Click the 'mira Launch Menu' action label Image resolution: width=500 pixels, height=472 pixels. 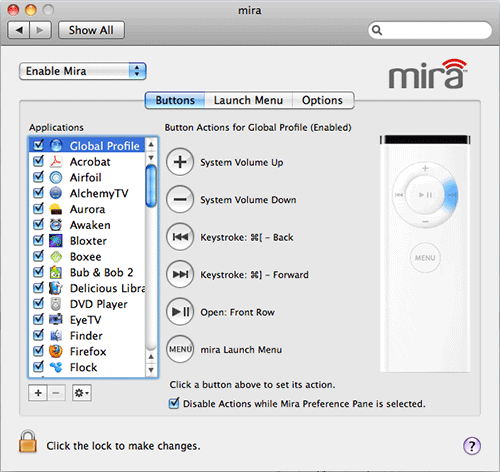coord(241,350)
